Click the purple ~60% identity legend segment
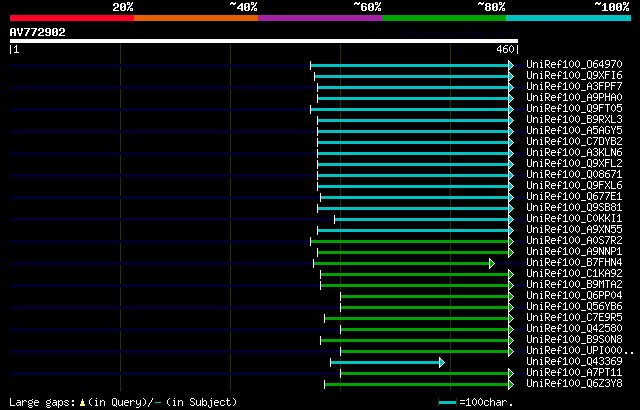640x410 pixels. pyautogui.click(x=320, y=18)
